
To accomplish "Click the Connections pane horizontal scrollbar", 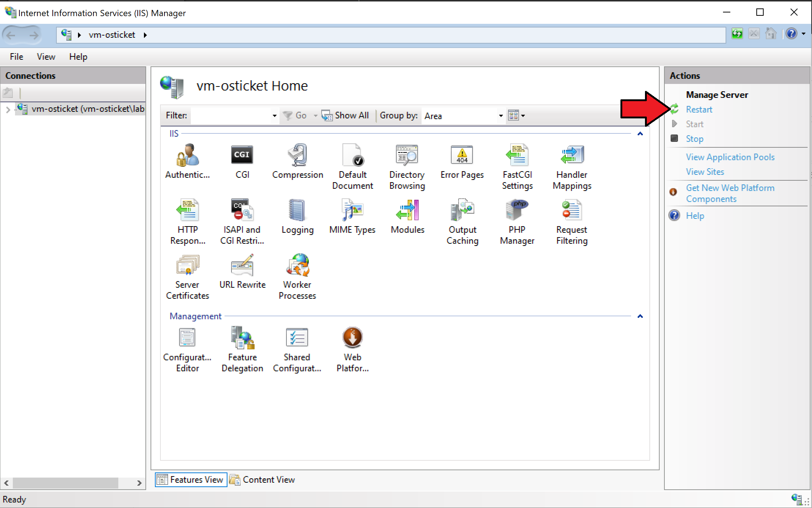I will (x=66, y=483).
